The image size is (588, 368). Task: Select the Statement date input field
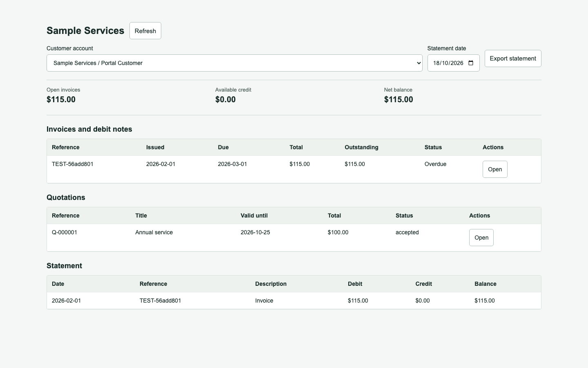coord(453,63)
